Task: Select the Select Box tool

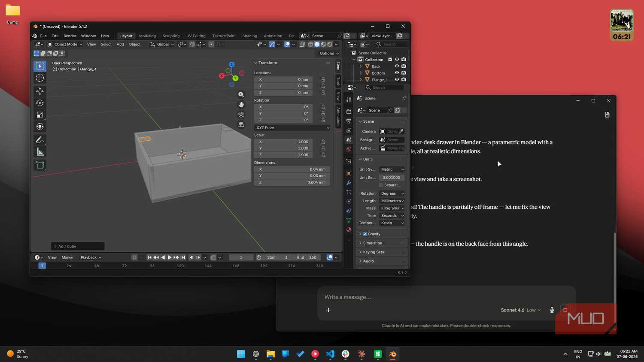Action: (x=40, y=66)
